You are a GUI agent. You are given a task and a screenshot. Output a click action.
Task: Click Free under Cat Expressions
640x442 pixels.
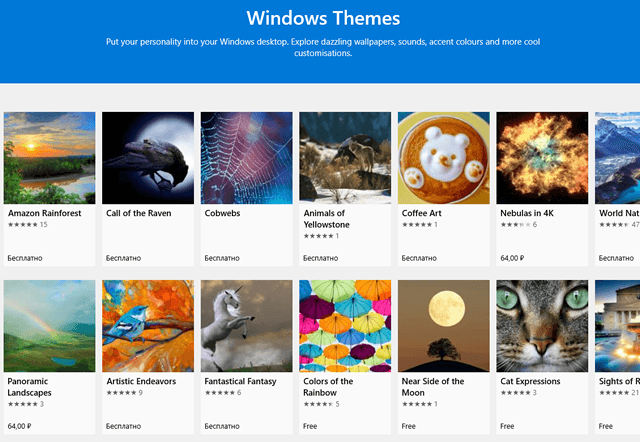pyautogui.click(x=507, y=426)
